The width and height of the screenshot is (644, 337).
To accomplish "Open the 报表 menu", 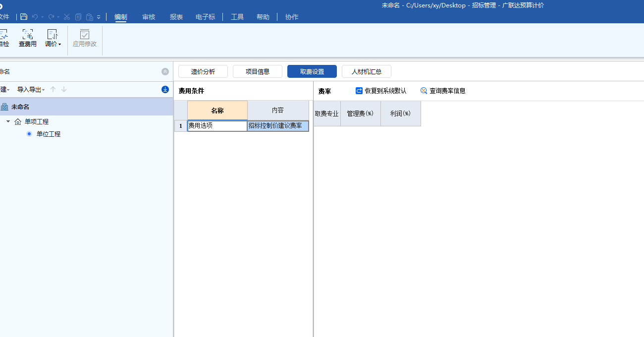I will pos(176,16).
